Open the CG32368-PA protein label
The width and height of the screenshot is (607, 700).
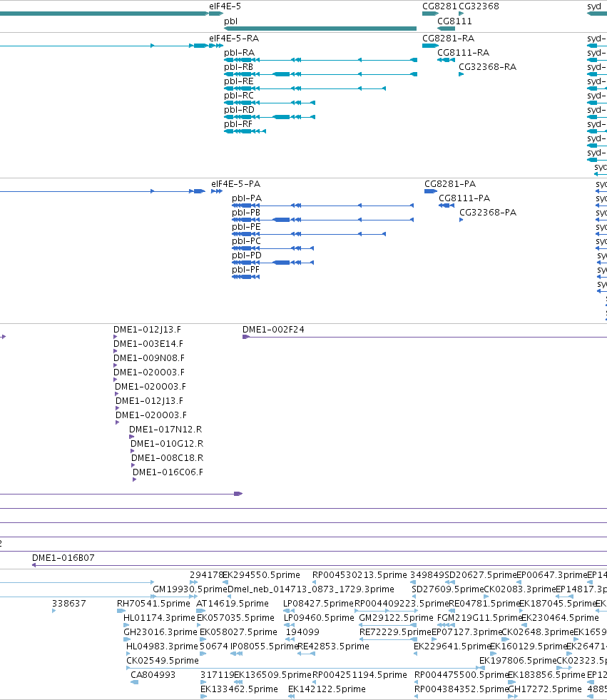click(x=488, y=213)
